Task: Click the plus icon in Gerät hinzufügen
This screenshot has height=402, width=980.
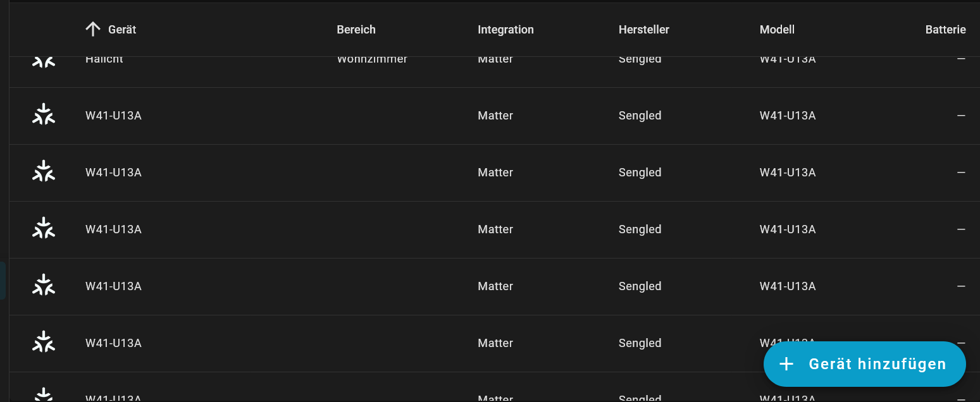Action: (x=786, y=364)
